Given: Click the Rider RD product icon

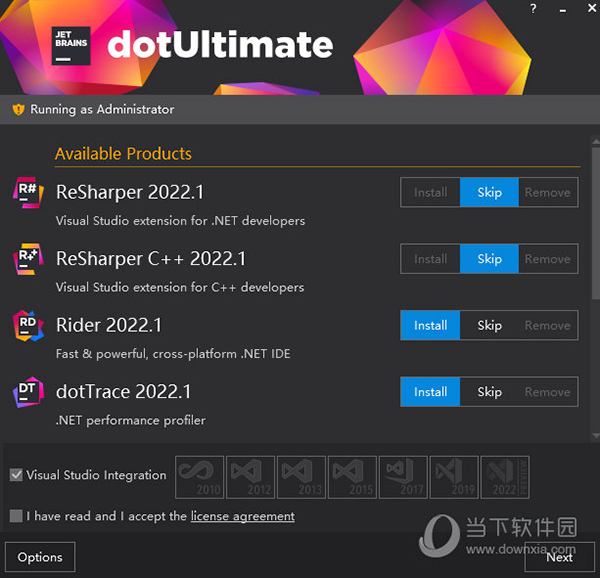Looking at the screenshot, I should (27, 325).
